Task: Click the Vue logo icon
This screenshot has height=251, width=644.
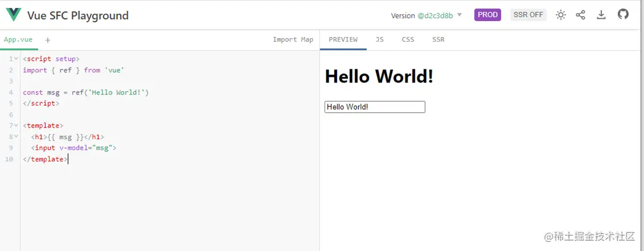Action: click(14, 15)
